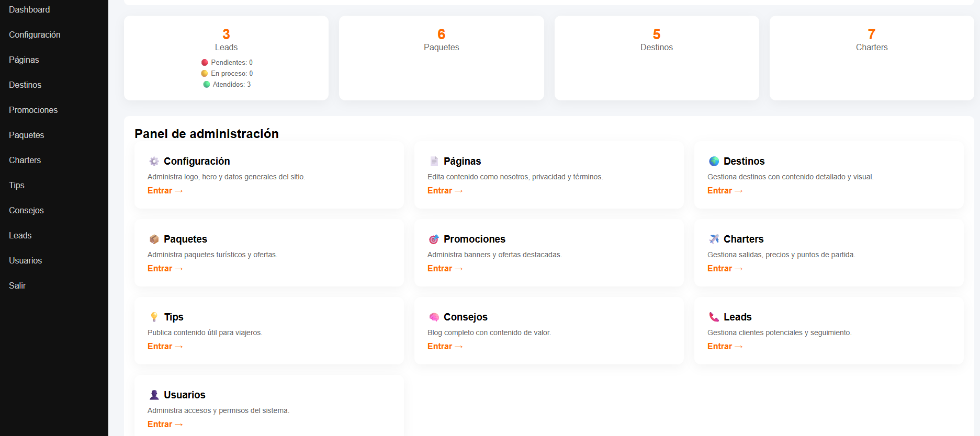
Task: Click the globe icon beside Destinos card
Action: 714,161
